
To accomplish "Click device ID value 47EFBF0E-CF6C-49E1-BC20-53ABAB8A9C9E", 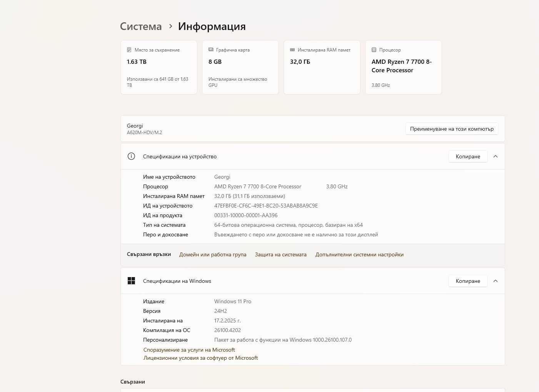I will coord(266,206).
